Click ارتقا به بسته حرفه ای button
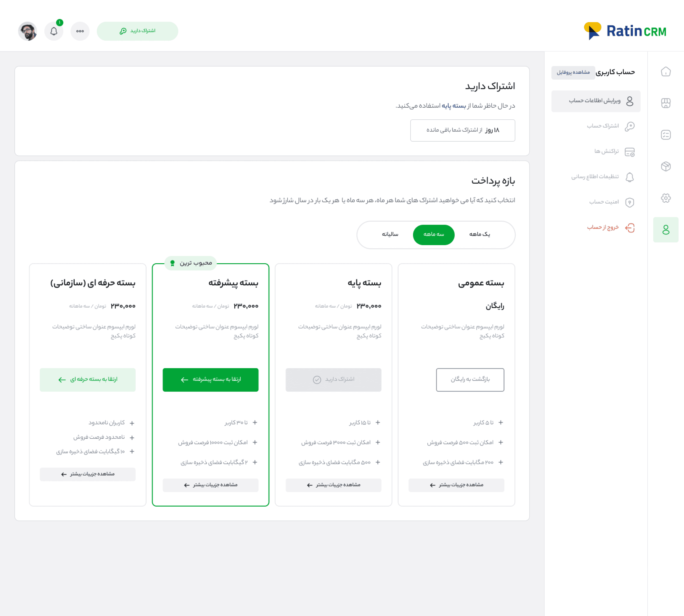 click(88, 379)
